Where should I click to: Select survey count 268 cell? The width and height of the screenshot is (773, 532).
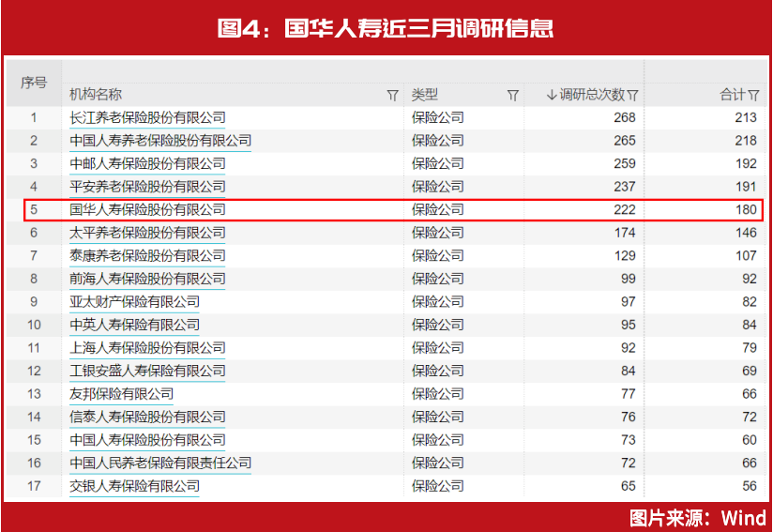(625, 118)
